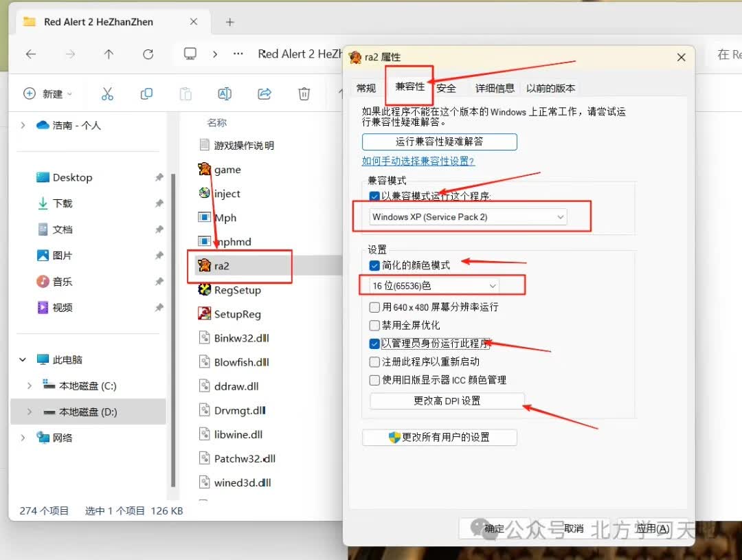Open 下载 Downloads in the navigation pane
The width and height of the screenshot is (742, 560).
[55, 203]
